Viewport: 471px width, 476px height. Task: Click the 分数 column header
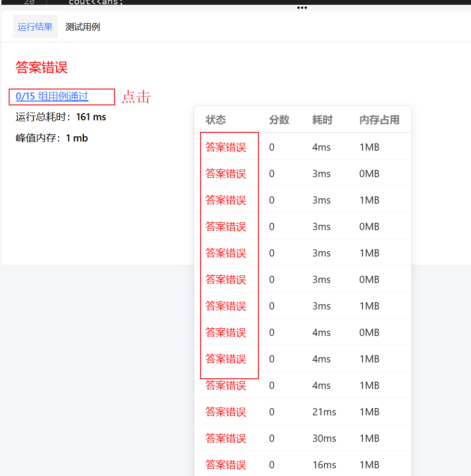tap(279, 120)
